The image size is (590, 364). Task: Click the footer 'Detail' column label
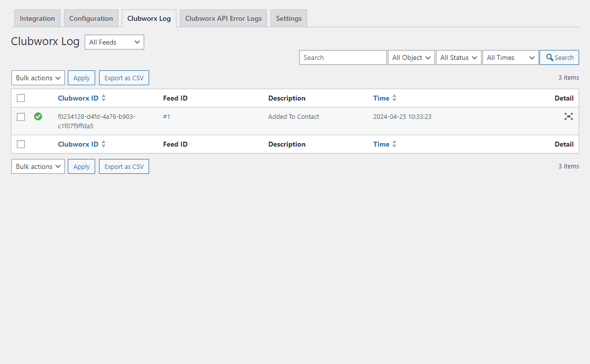564,144
